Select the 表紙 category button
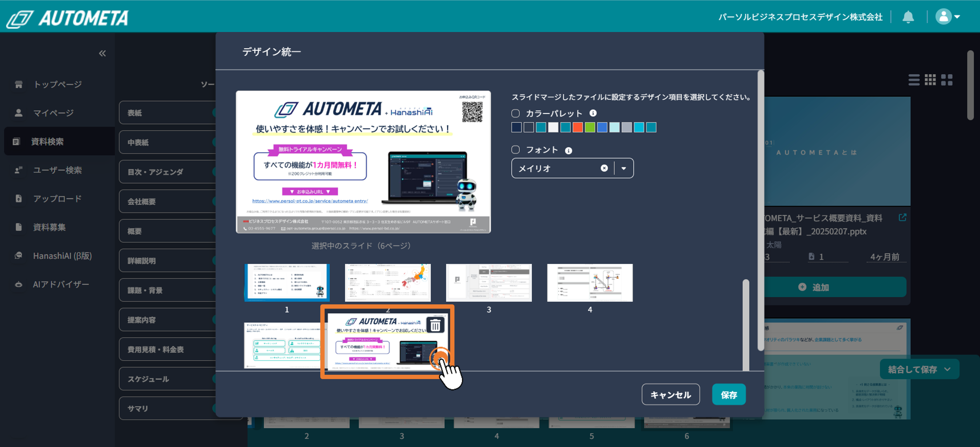 coord(167,113)
